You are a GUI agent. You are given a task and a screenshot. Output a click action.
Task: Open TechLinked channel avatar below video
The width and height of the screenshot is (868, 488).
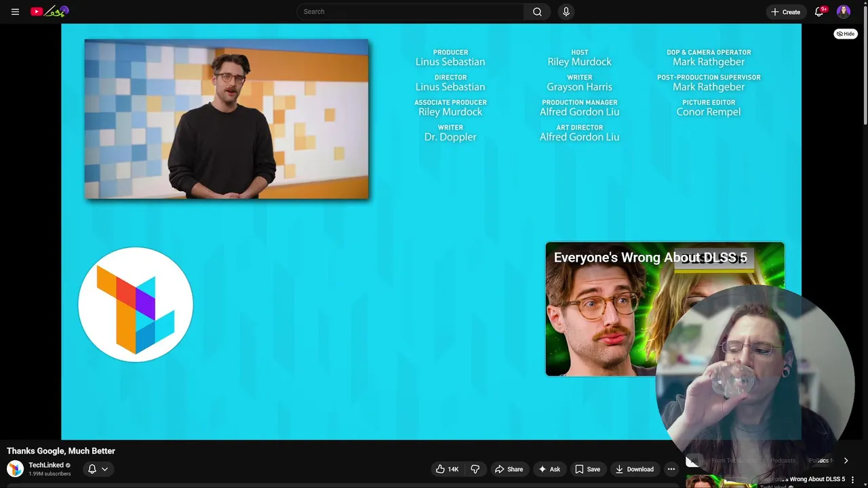(x=15, y=468)
